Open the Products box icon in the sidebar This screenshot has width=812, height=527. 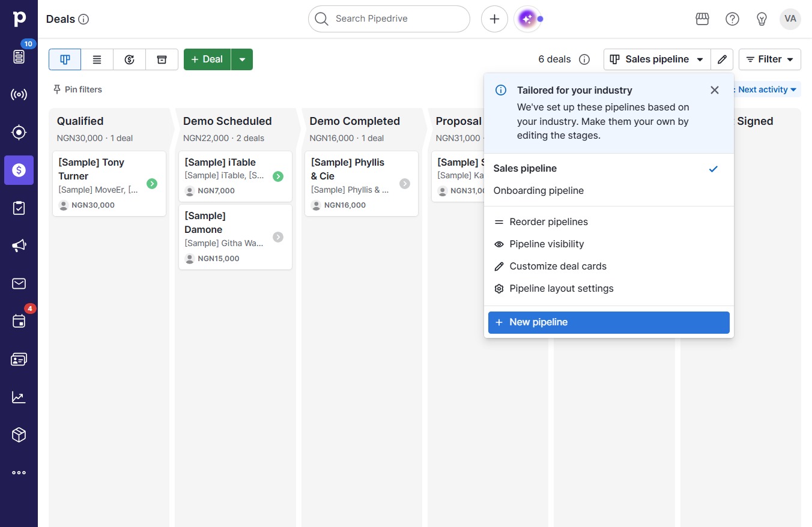click(19, 435)
